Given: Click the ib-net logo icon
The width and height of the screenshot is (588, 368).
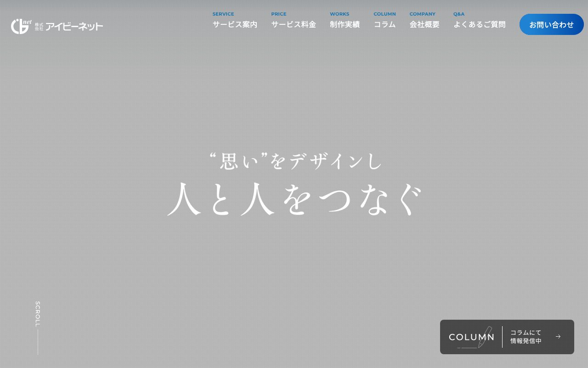Looking at the screenshot, I should [21, 26].
